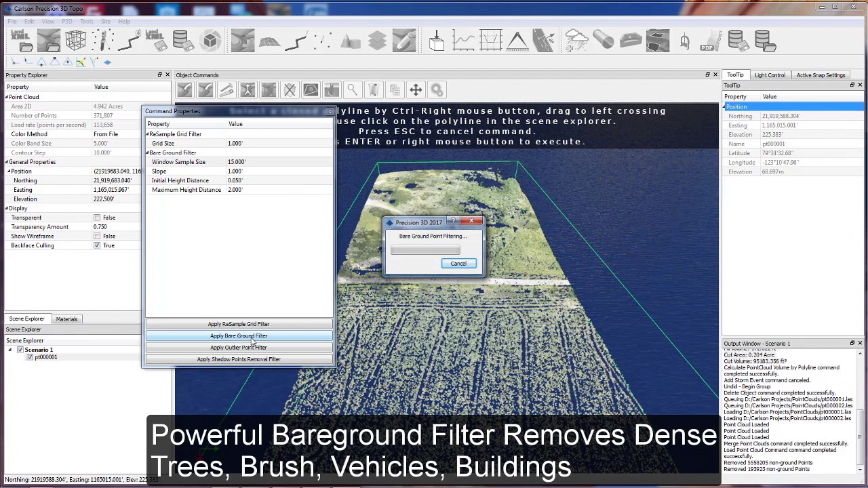Switch to Active Snap Settings tab
The width and height of the screenshot is (868, 488).
pos(821,75)
